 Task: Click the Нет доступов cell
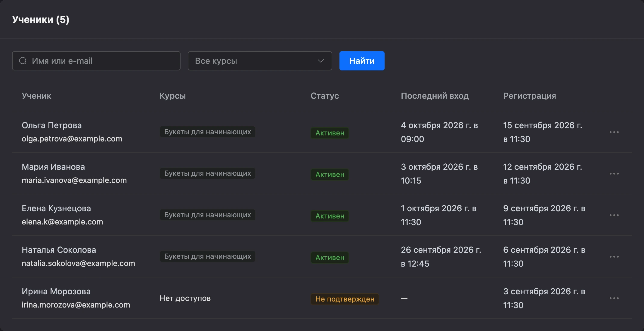[185, 298]
